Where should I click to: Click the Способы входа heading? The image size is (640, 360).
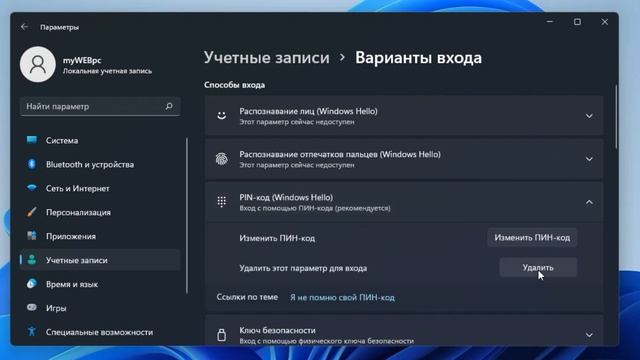click(235, 85)
